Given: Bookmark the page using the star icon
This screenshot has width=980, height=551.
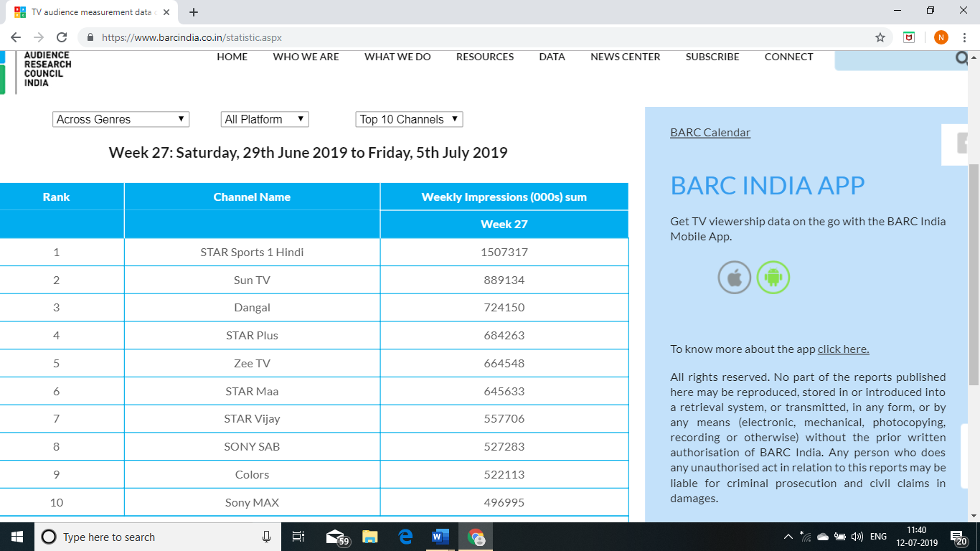Looking at the screenshot, I should pyautogui.click(x=880, y=37).
